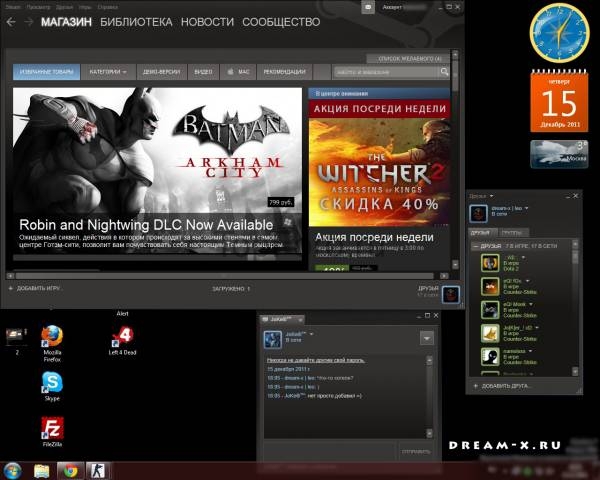
Task: Select the Видео store tab
Action: [203, 72]
